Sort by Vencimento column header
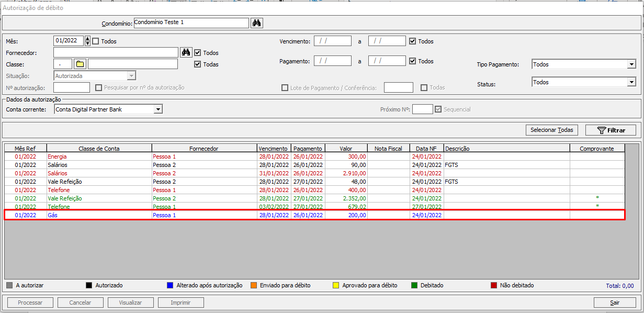The width and height of the screenshot is (644, 313). (274, 148)
